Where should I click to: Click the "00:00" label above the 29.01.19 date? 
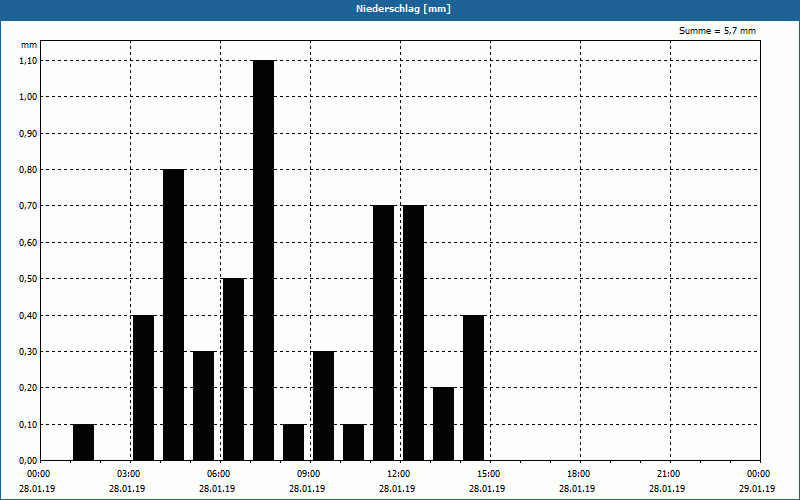(x=759, y=474)
